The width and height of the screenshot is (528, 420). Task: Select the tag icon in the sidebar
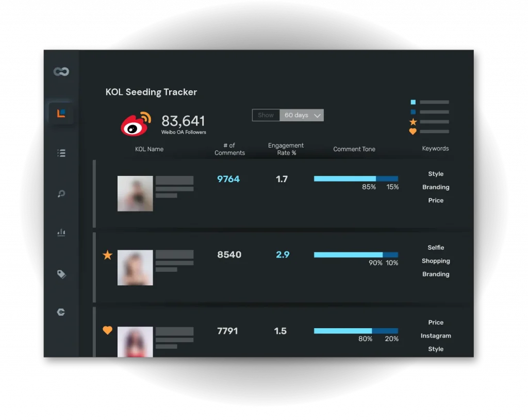tap(61, 274)
